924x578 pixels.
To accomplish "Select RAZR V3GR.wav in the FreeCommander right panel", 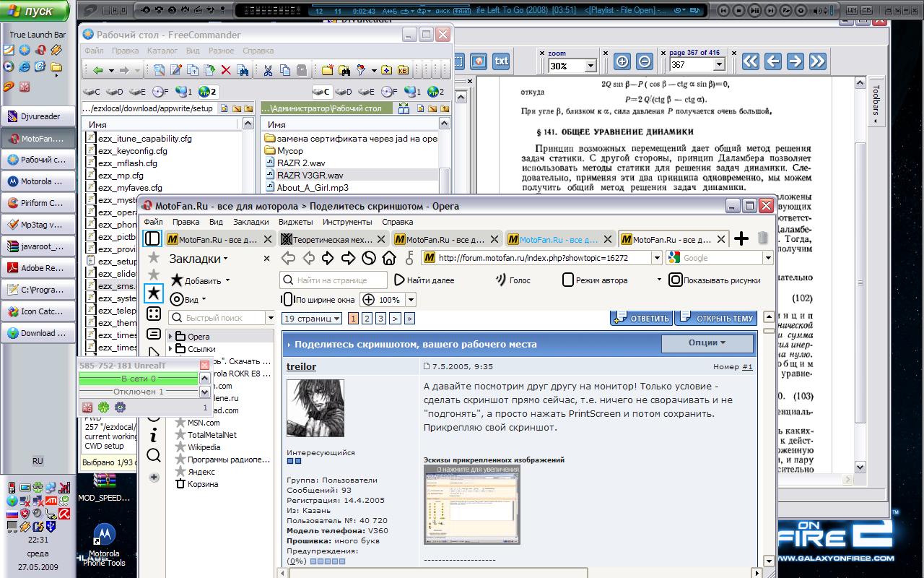I will click(x=310, y=175).
